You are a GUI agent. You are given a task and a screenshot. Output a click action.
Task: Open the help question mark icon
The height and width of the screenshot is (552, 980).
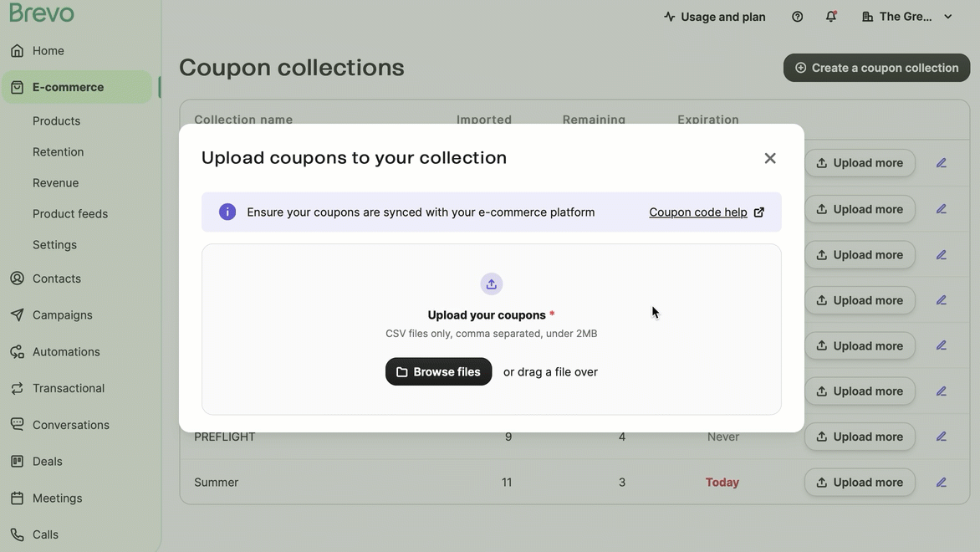[x=798, y=17]
